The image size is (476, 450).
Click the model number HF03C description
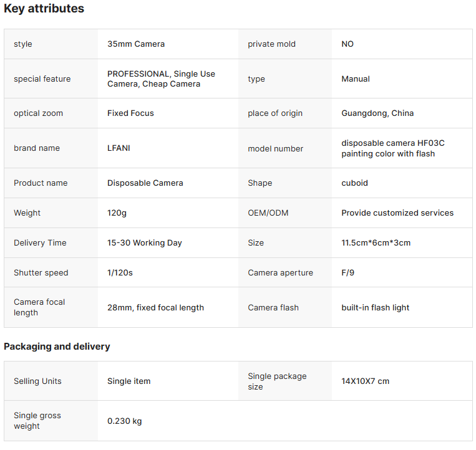393,148
